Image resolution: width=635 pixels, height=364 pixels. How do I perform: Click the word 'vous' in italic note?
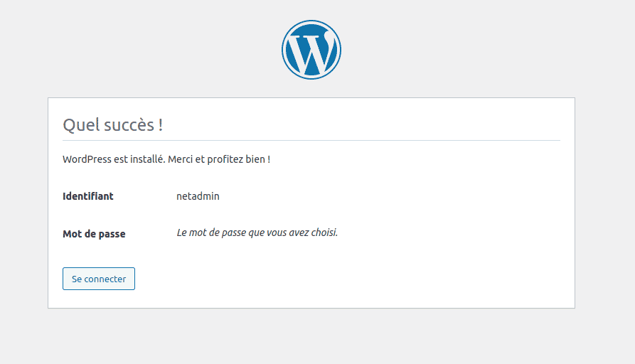[275, 232]
